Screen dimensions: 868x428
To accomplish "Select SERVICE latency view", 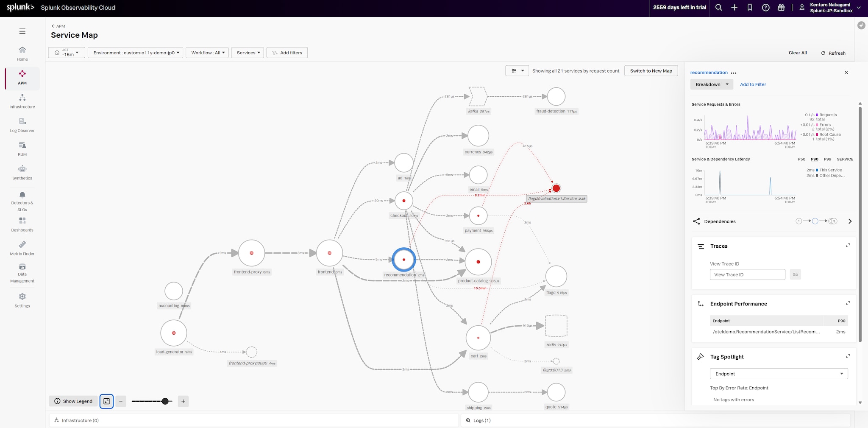I will [845, 159].
